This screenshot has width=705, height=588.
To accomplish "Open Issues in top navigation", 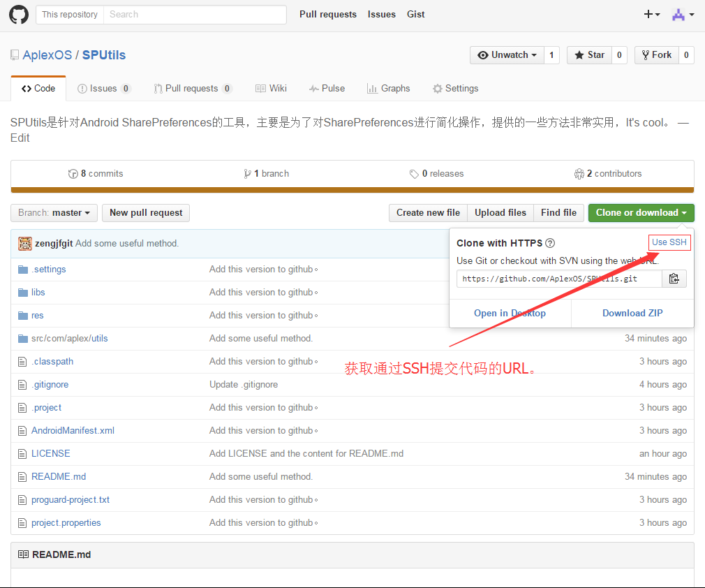I will tap(381, 15).
